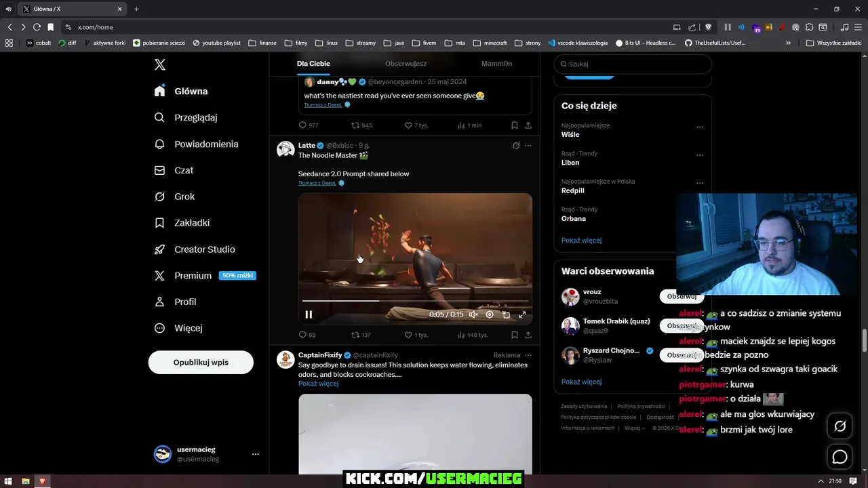Seek in the video progress bar
The height and width of the screenshot is (488, 868).
[415, 300]
